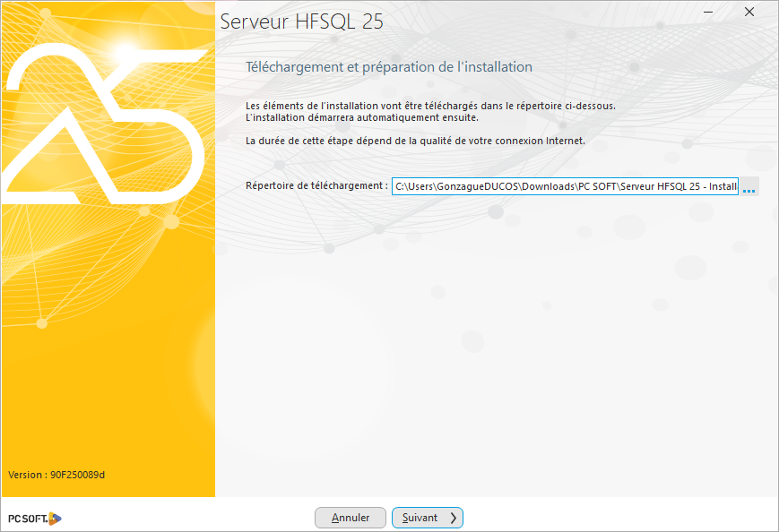Open the download folder browse dialog via ellipsis
779x532 pixels.
(x=749, y=186)
